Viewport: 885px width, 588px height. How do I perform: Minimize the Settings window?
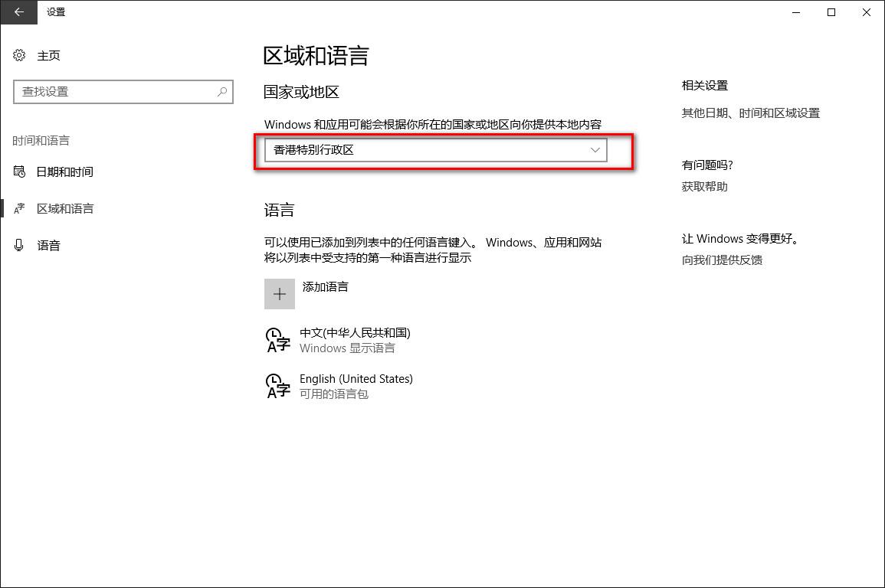click(796, 11)
